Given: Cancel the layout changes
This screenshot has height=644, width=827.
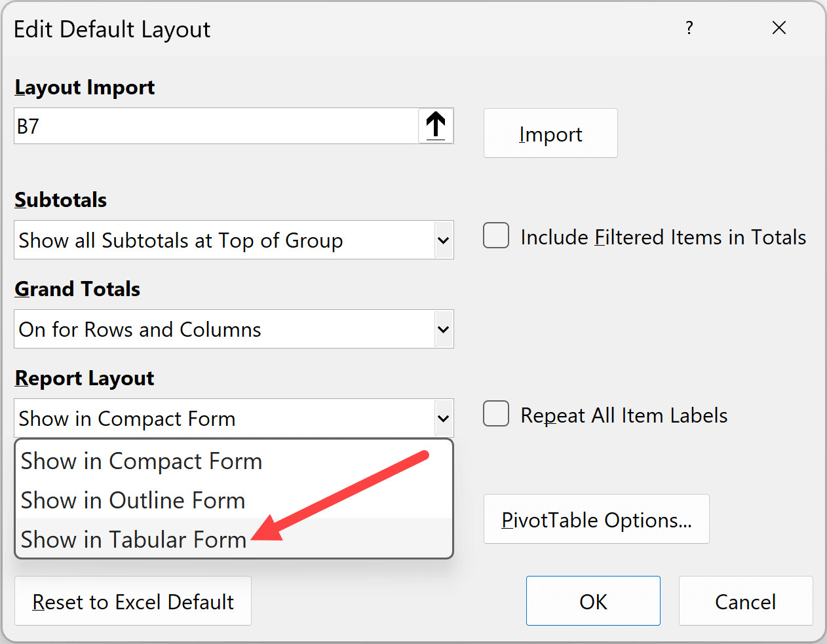Looking at the screenshot, I should tap(746, 601).
